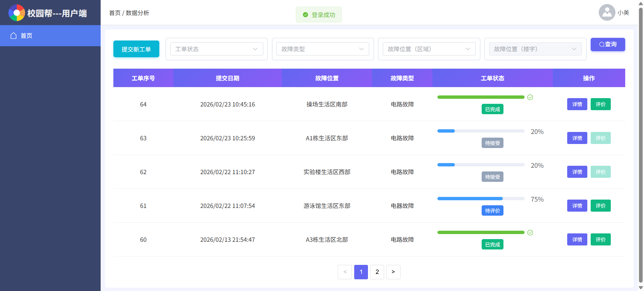Click the 小美 username text
This screenshot has height=291, width=644.
tap(623, 13)
